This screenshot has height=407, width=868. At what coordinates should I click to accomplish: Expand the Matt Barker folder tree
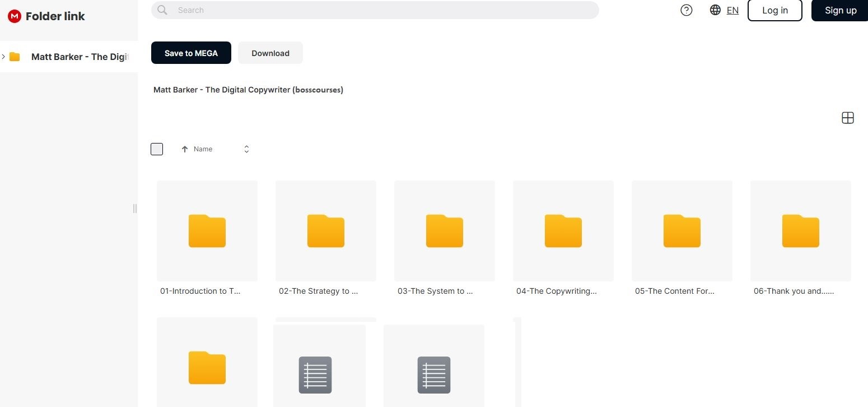[4, 57]
